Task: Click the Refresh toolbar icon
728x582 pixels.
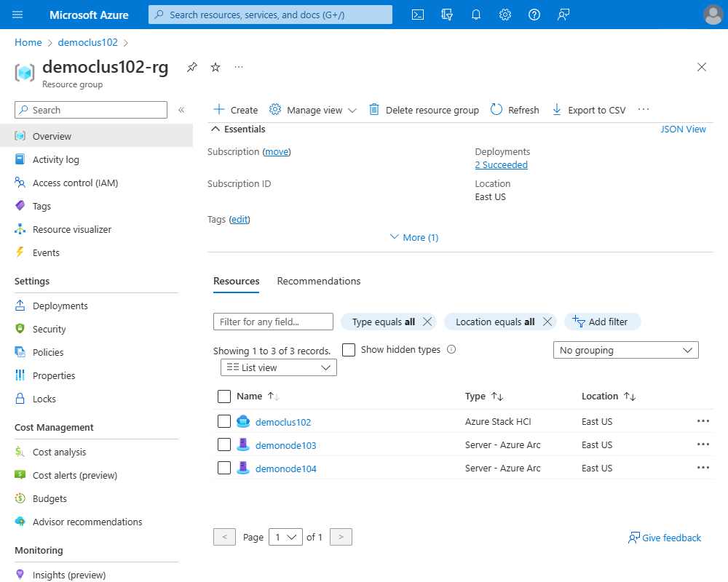Action: (x=496, y=110)
